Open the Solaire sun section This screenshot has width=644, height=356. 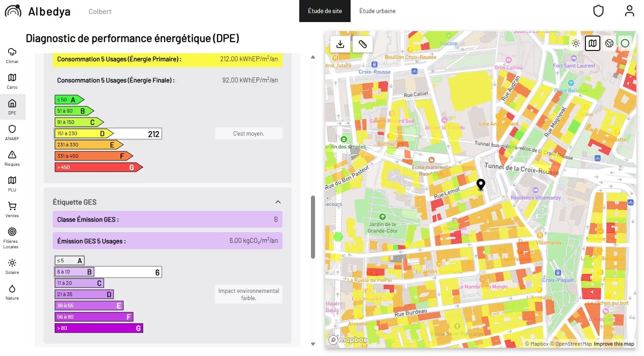pyautogui.click(x=12, y=266)
